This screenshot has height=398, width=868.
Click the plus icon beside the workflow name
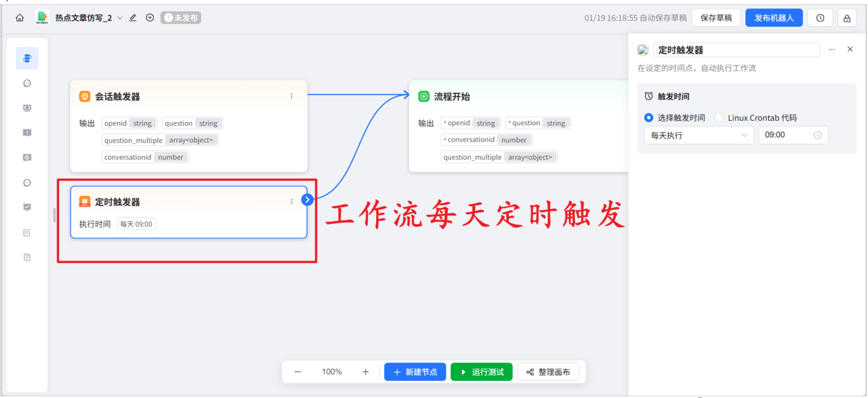pos(150,17)
